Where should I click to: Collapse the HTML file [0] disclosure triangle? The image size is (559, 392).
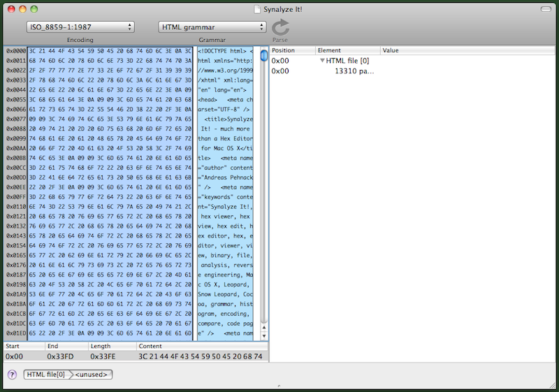pyautogui.click(x=322, y=61)
